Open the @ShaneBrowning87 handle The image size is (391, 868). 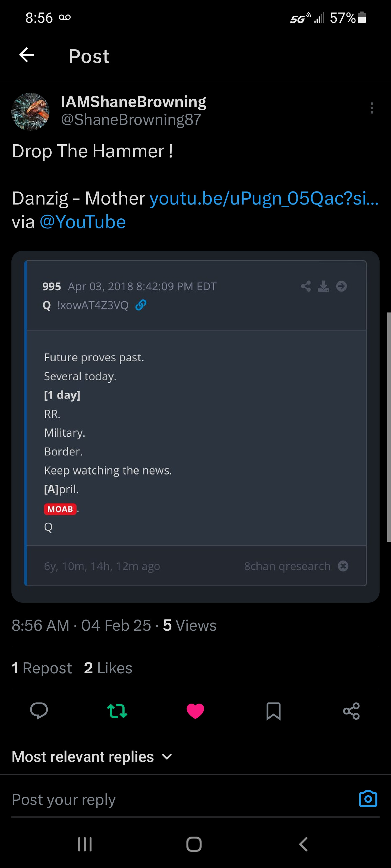coord(131,120)
